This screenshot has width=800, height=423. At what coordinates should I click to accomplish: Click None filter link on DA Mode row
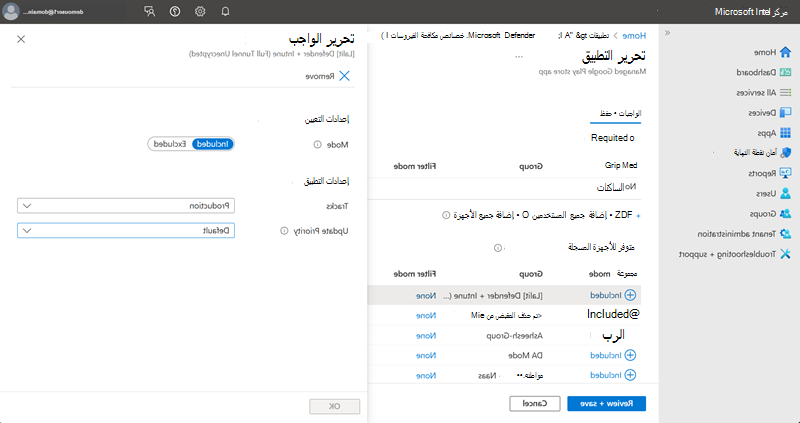(x=426, y=355)
